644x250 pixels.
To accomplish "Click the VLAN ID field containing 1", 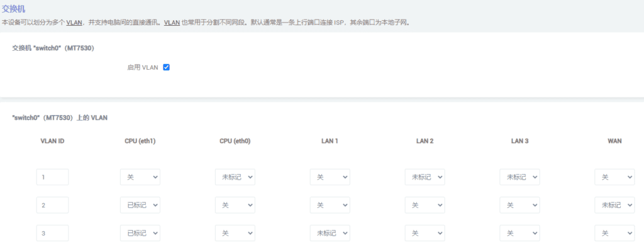I will (x=53, y=177).
